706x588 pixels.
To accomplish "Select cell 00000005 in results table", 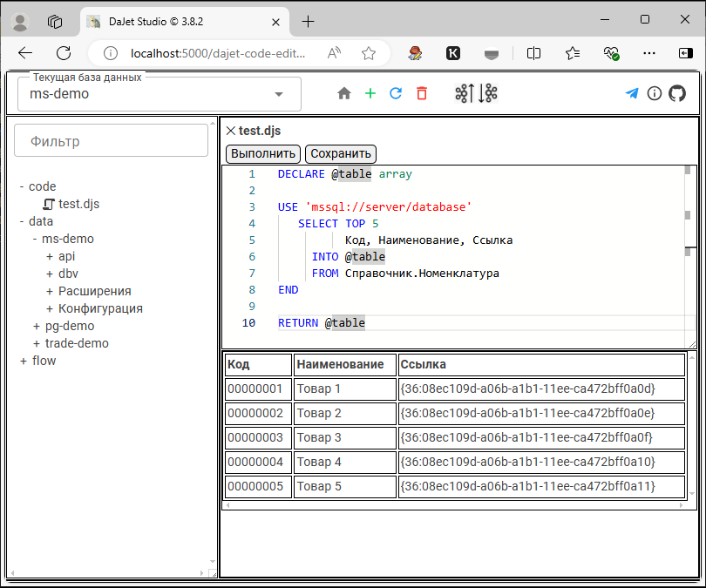I will pos(259,486).
